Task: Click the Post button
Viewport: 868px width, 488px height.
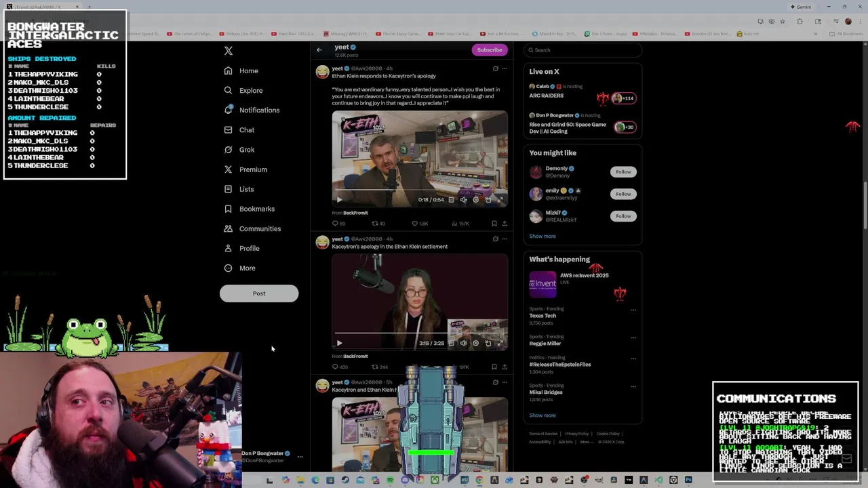Action: click(259, 293)
